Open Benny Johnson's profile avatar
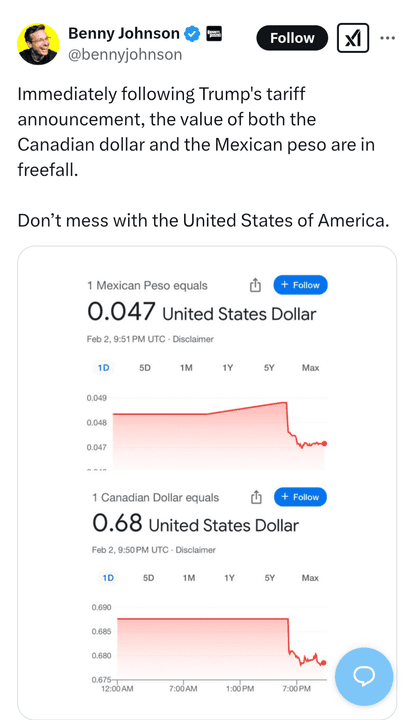The height and width of the screenshot is (720, 414). coord(38,44)
